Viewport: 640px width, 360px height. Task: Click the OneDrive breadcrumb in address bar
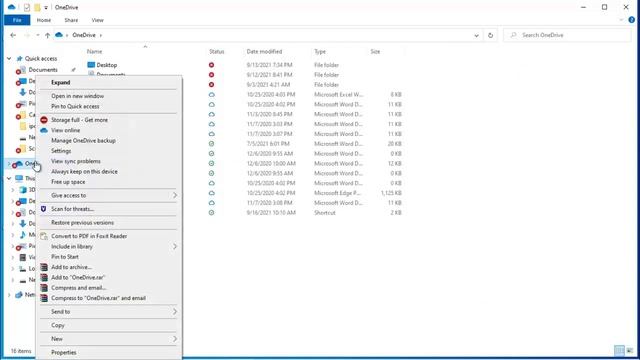[84, 35]
